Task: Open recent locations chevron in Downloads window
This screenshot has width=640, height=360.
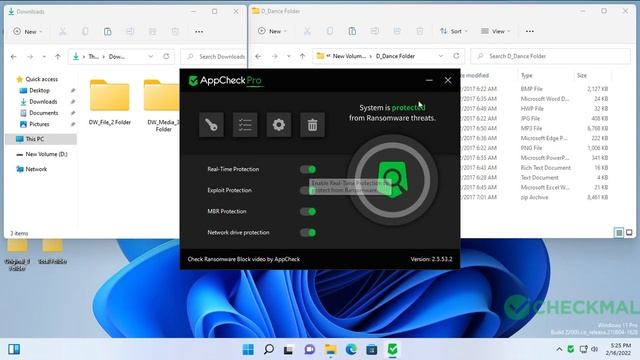Action: tap(44, 57)
